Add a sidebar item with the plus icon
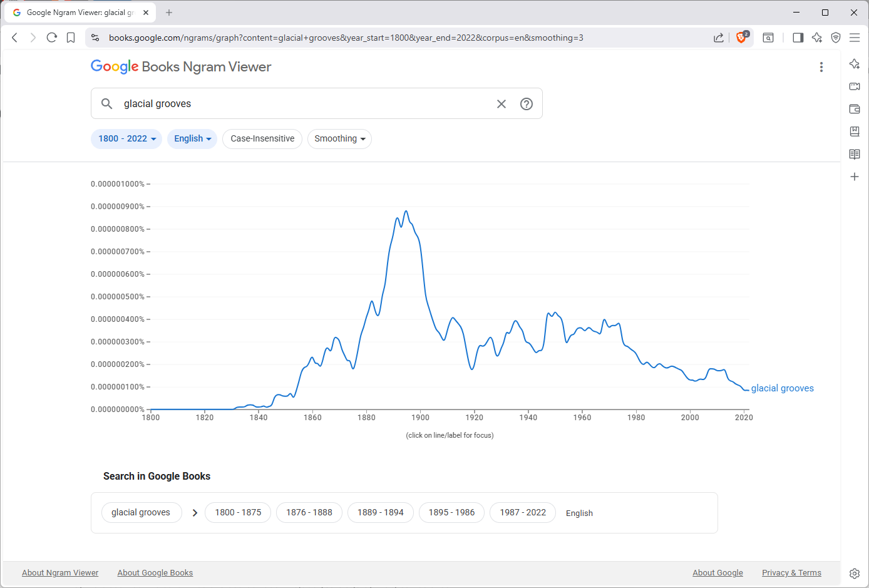869x588 pixels. click(855, 177)
